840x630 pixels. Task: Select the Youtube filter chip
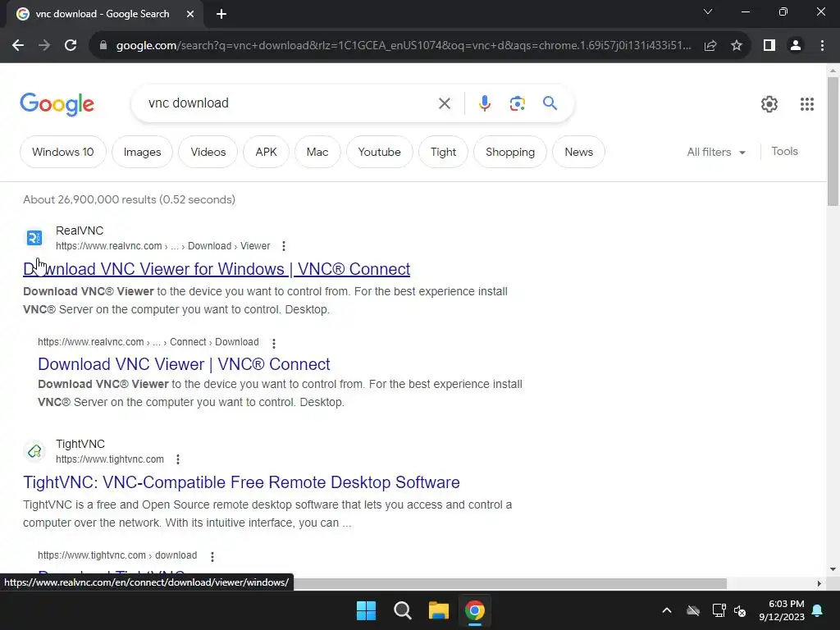(379, 152)
